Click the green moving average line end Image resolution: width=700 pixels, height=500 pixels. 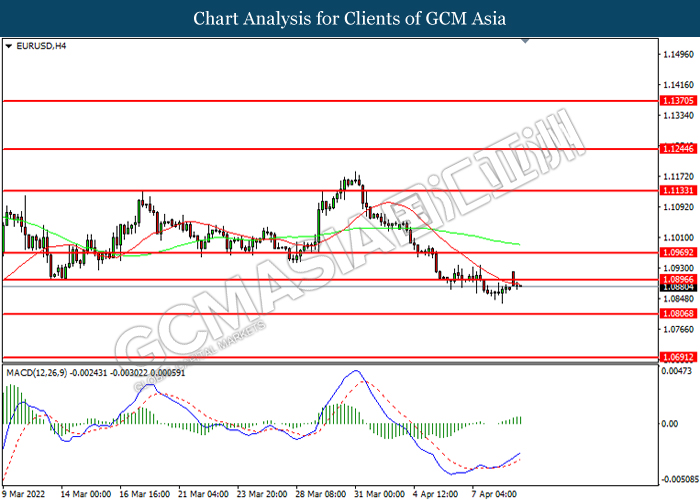pyautogui.click(x=519, y=244)
